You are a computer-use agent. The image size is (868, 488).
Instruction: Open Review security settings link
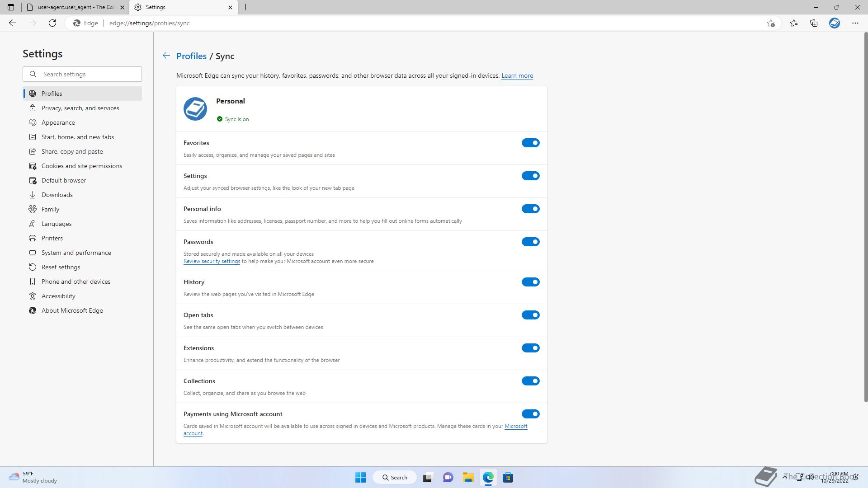(212, 261)
